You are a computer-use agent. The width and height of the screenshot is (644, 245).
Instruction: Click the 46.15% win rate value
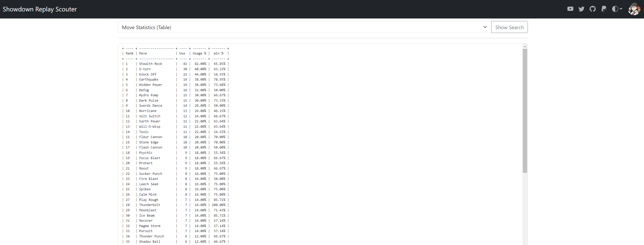tap(219, 111)
